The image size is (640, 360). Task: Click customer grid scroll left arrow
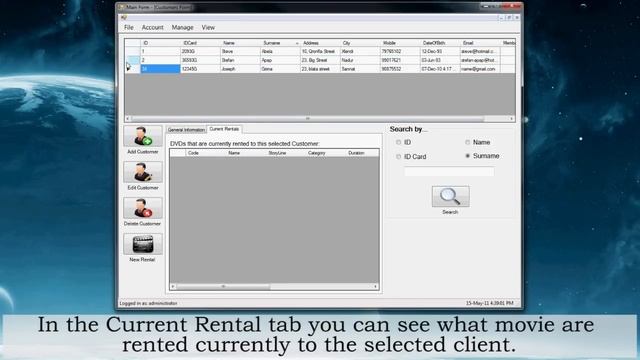[128, 118]
